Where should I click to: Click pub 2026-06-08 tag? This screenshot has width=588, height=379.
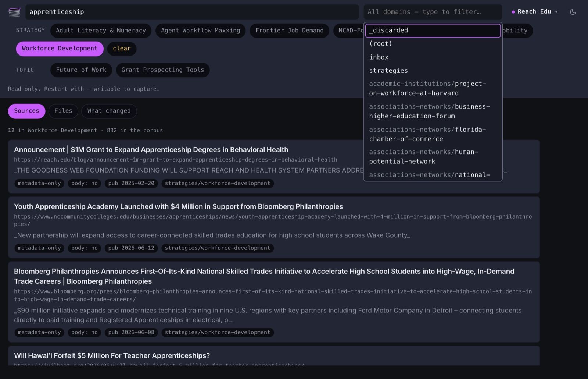click(x=131, y=332)
